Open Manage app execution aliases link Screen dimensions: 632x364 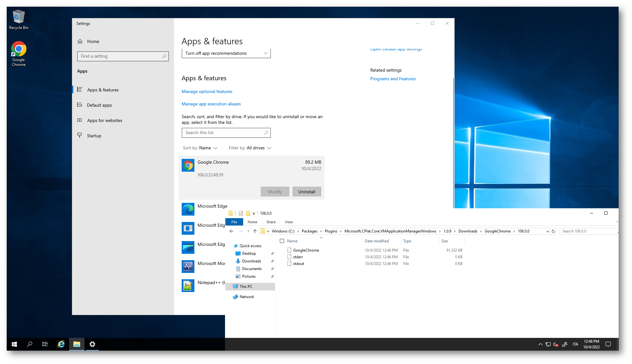click(x=211, y=104)
